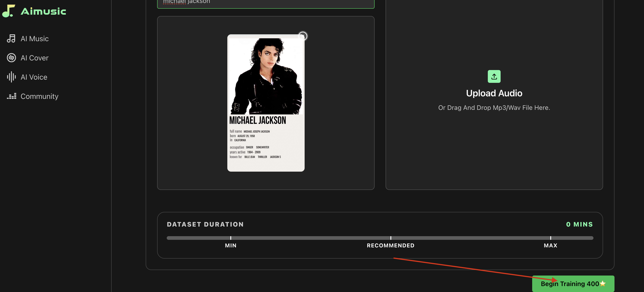Image resolution: width=644 pixels, height=292 pixels.
Task: Go to the AI Voice page
Action: (34, 77)
